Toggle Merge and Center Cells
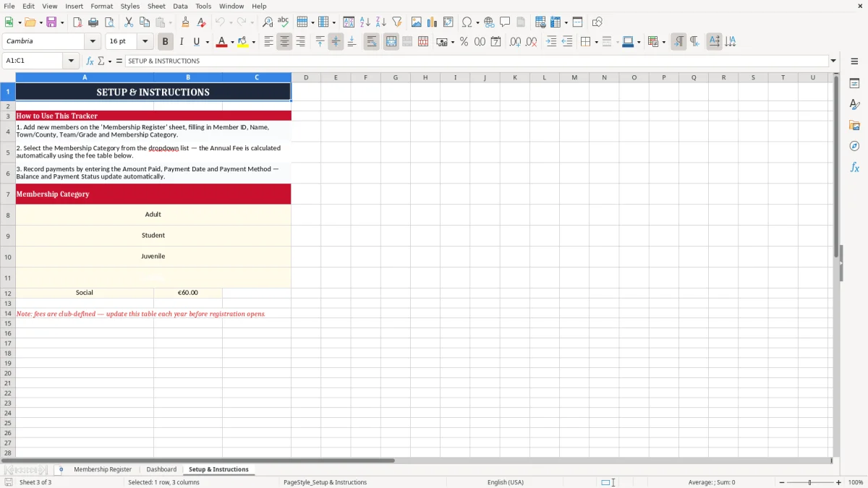Image resolution: width=868 pixels, height=488 pixels. pyautogui.click(x=391, y=42)
